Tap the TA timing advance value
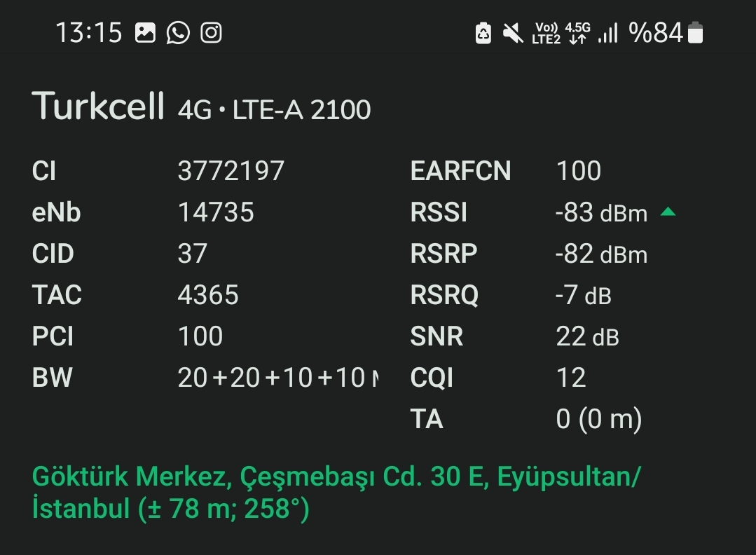Viewport: 756px width, 555px height. [x=599, y=418]
